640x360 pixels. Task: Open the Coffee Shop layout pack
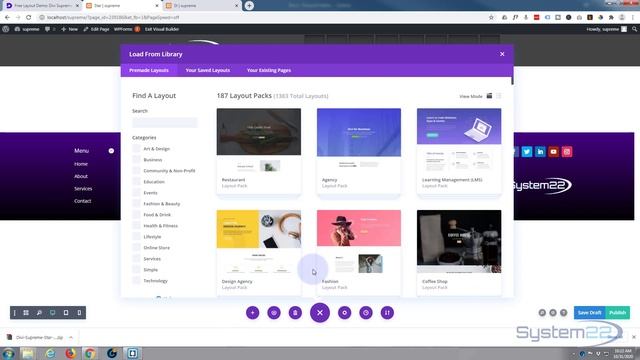point(459,252)
